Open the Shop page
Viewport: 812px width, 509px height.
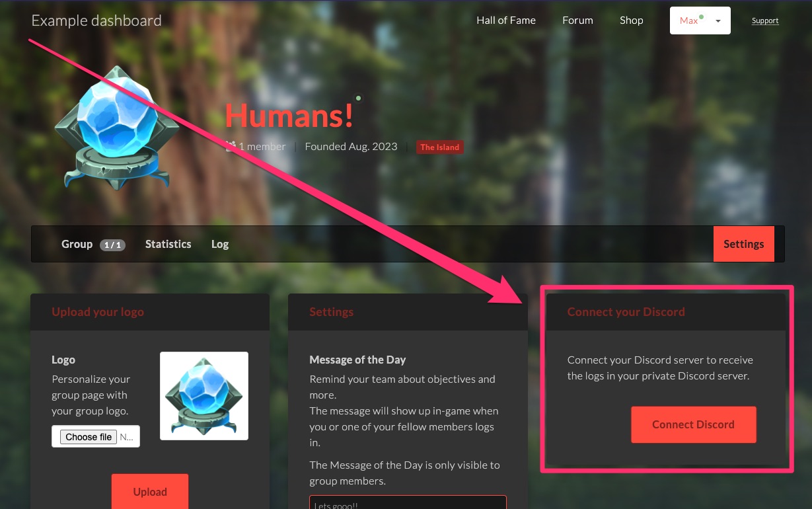coord(631,20)
